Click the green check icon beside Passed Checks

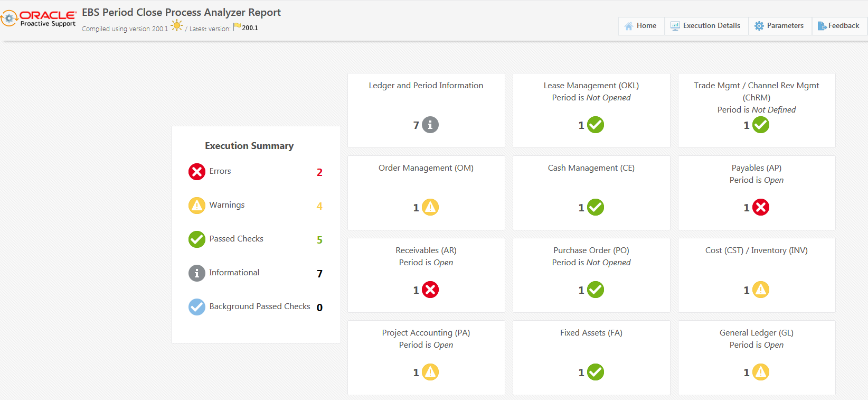pyautogui.click(x=197, y=239)
